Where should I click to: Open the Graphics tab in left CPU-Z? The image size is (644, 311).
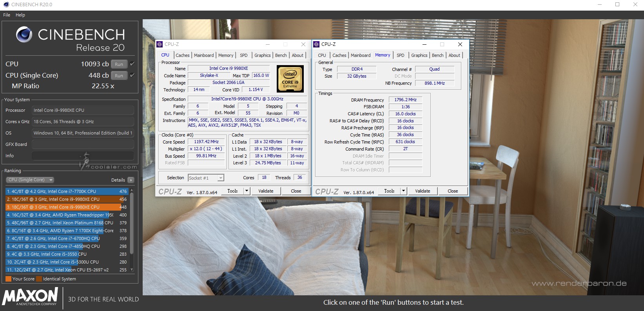point(263,55)
